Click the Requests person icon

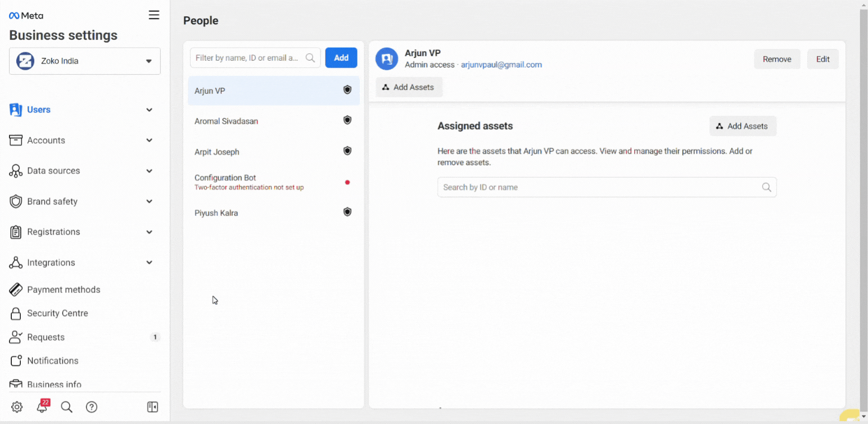pyautogui.click(x=16, y=337)
